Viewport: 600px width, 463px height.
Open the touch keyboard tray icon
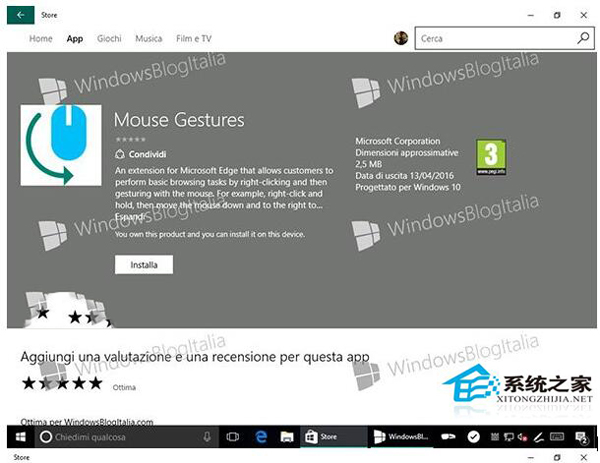click(x=557, y=436)
